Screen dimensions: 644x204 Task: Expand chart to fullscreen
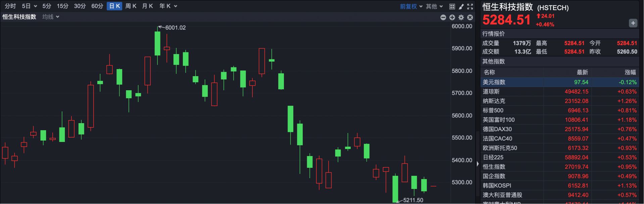470,6
